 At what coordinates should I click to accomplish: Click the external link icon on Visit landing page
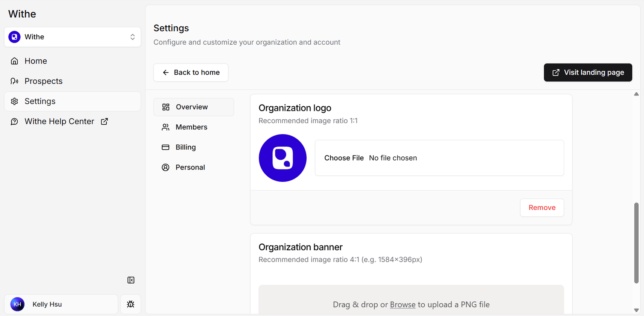coord(556,73)
